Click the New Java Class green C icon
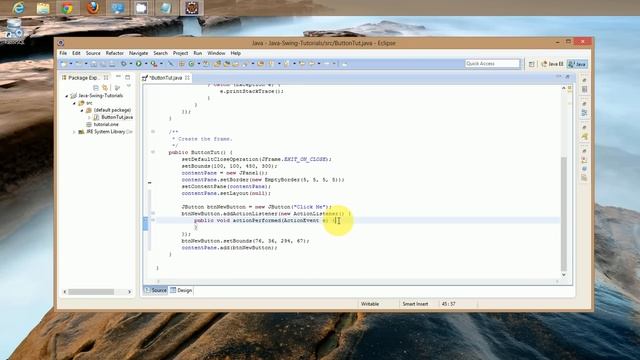 (x=191, y=64)
